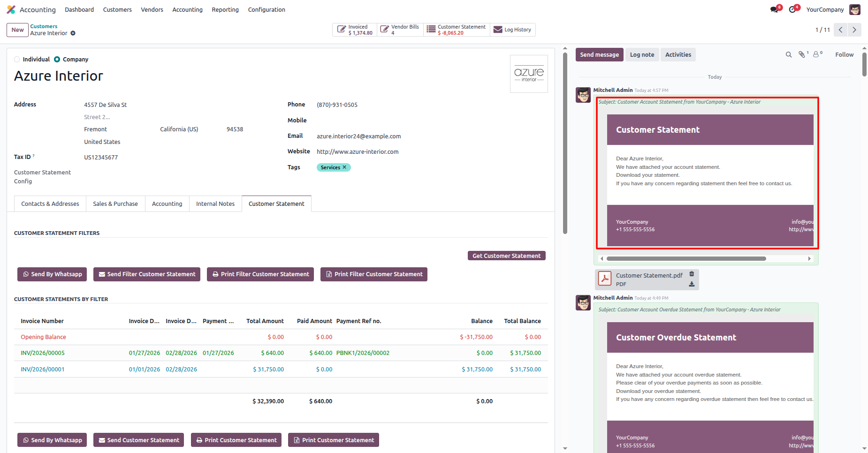The width and height of the screenshot is (868, 453).
Task: Open invoice INV/2026/00001 link
Action: (x=43, y=370)
